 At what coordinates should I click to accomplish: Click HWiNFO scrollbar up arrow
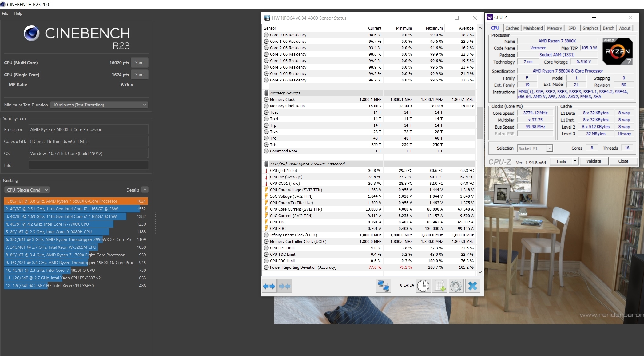pyautogui.click(x=480, y=28)
